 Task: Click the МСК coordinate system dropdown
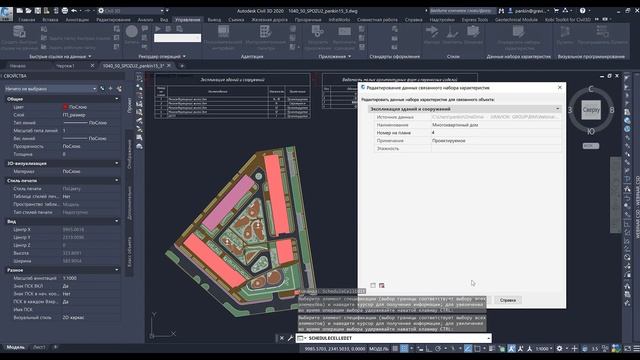(591, 146)
